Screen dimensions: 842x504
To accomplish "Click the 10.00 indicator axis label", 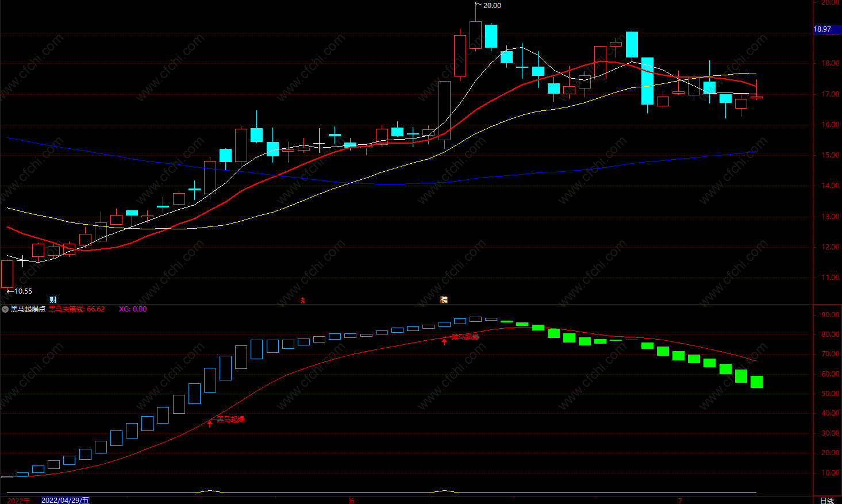I will pyautogui.click(x=830, y=473).
